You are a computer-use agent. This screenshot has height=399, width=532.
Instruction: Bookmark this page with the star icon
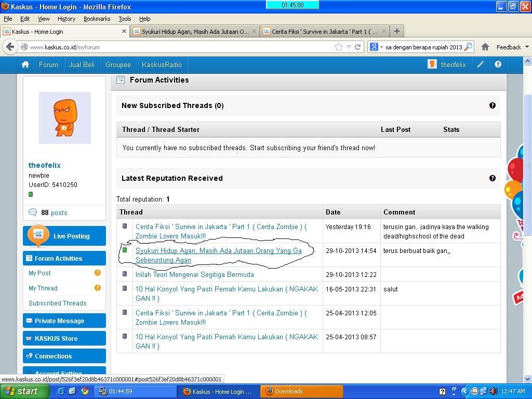tap(338, 47)
